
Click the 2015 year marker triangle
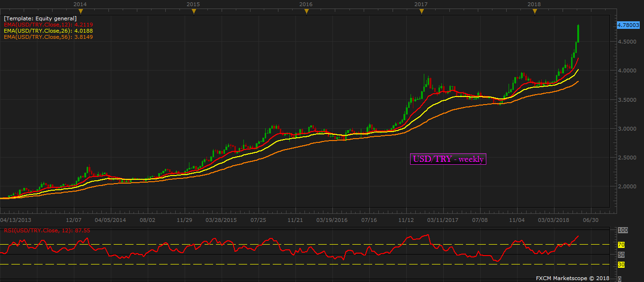193,11
